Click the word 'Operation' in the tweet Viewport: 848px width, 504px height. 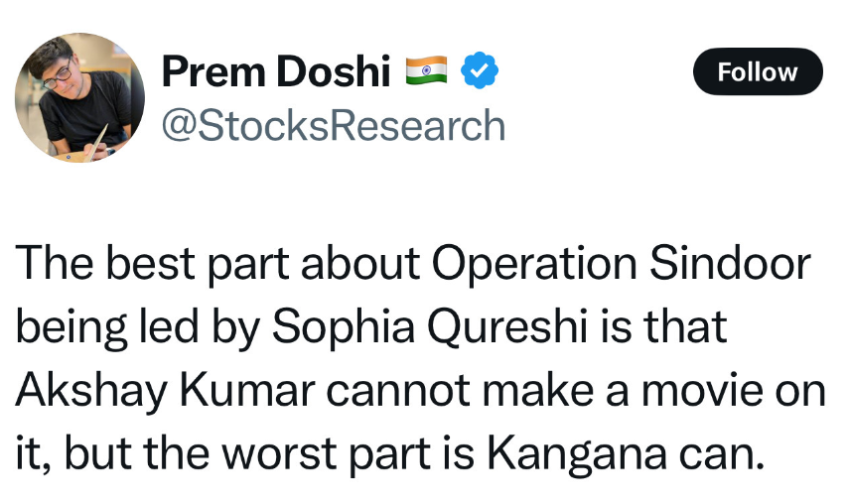(x=534, y=265)
